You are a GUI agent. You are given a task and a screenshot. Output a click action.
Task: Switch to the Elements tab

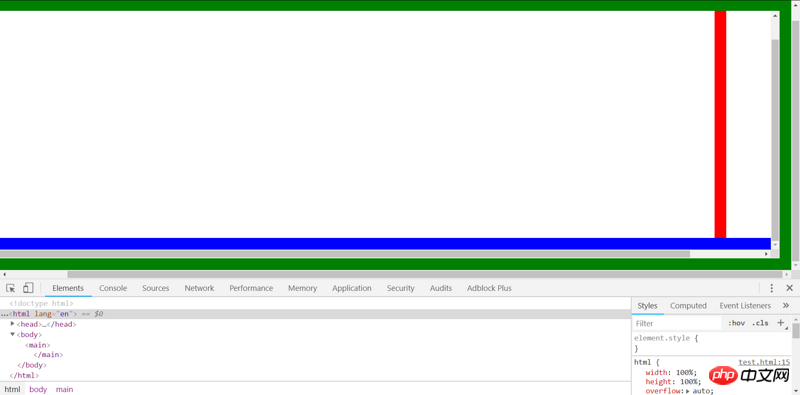(68, 288)
